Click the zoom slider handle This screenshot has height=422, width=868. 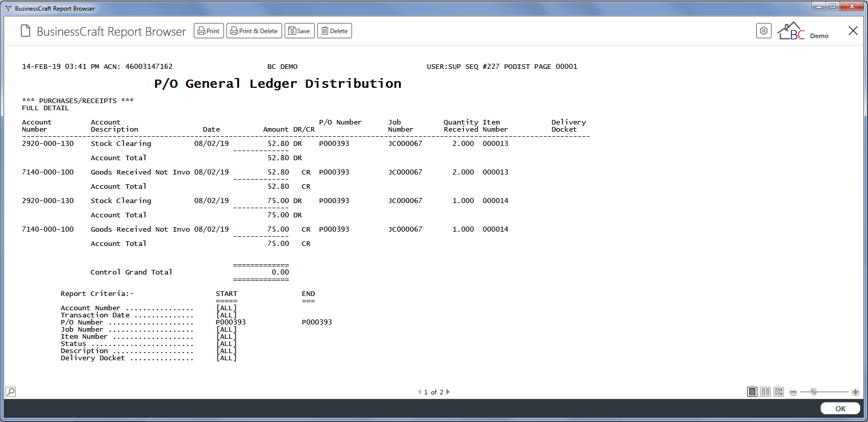tap(814, 392)
